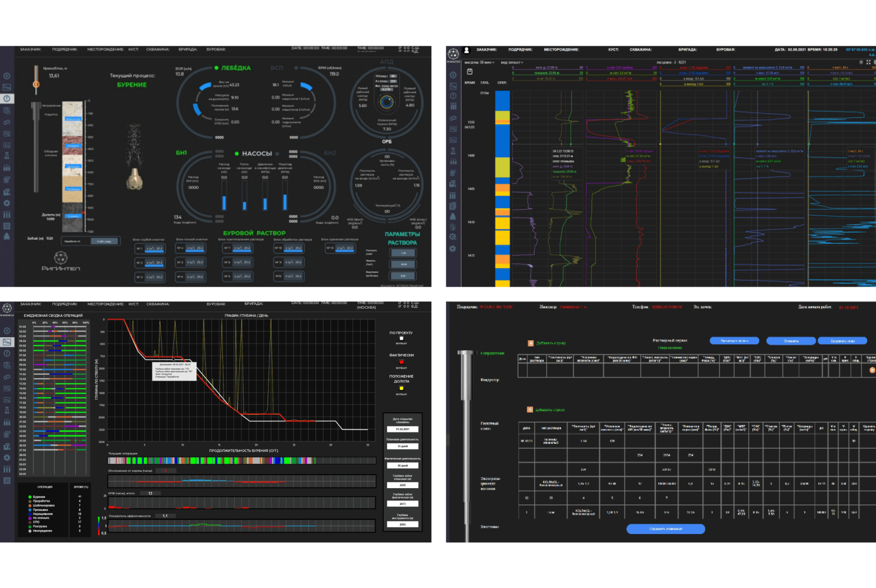Click user profile icon in trends panel header
Image resolution: width=876 pixels, height=588 pixels.
click(466, 50)
